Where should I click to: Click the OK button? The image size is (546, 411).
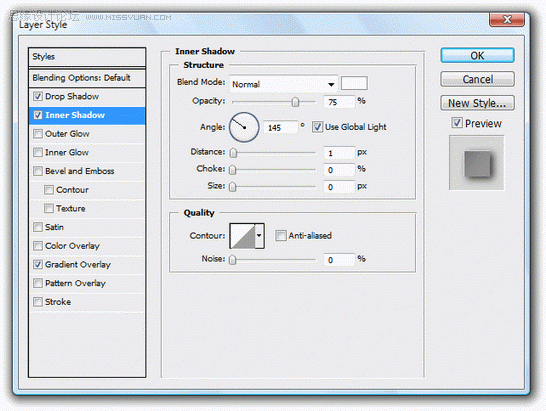(x=477, y=56)
